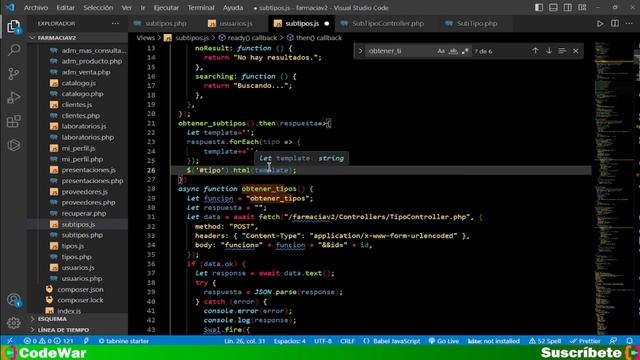
Task: Open the Manage gear icon
Action: 13,323
